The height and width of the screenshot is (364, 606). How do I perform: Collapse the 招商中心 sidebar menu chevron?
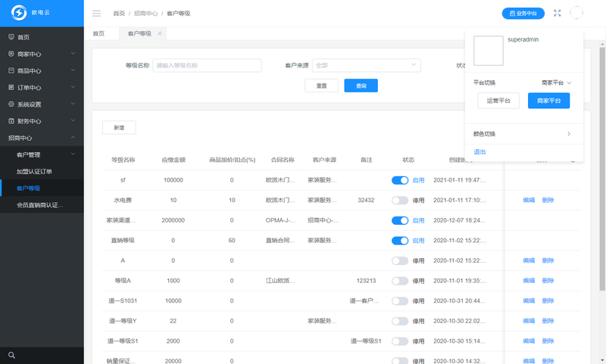click(x=73, y=138)
